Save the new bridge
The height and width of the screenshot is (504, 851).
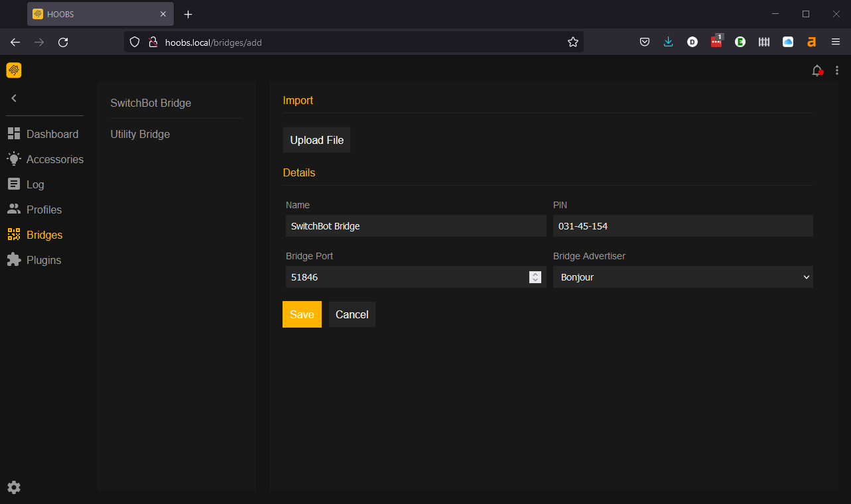[302, 314]
